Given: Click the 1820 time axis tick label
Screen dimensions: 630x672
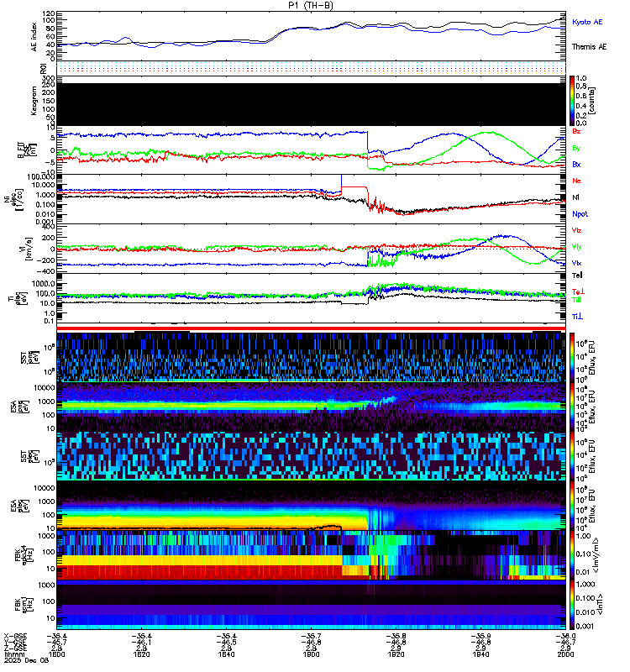Looking at the screenshot, I should point(396,654).
